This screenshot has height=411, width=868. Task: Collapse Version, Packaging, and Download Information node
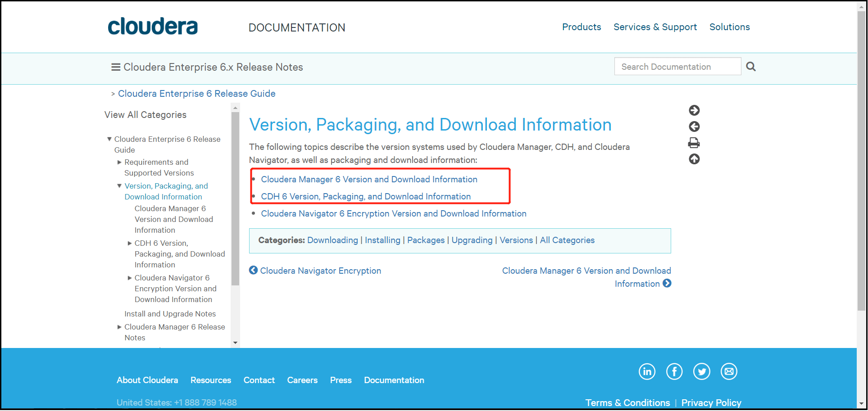pos(119,186)
